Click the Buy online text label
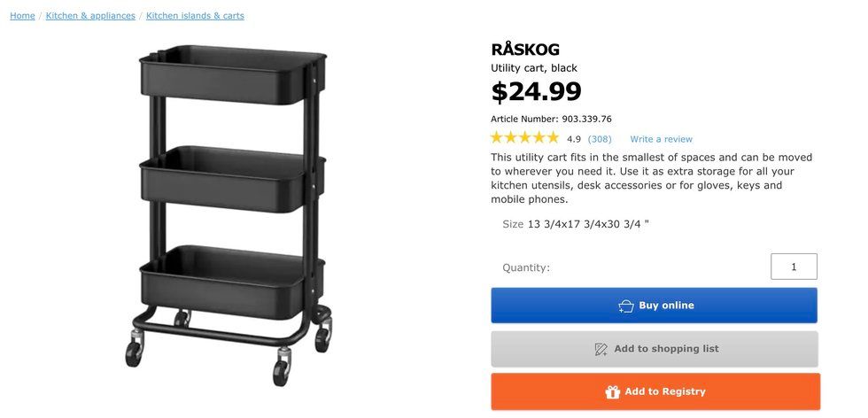The image size is (868, 418). point(666,305)
